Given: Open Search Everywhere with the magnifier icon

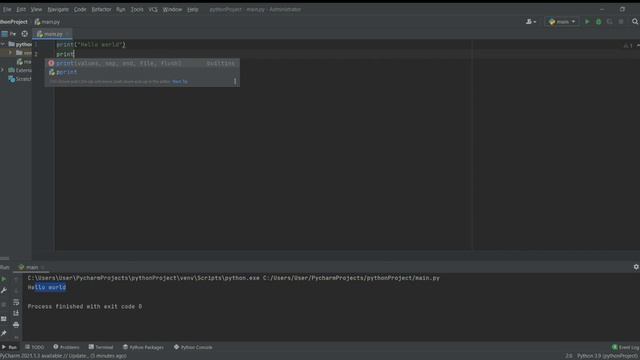Looking at the screenshot, I should (635, 22).
